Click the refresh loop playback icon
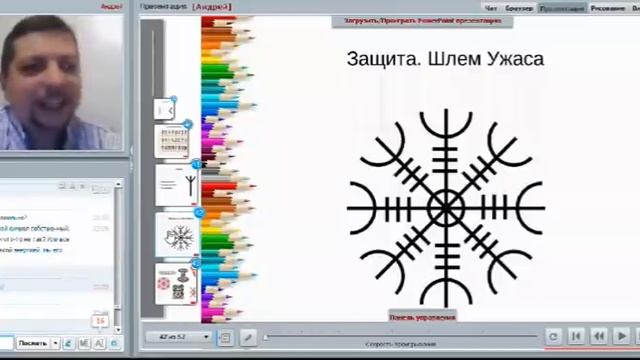 553,336
